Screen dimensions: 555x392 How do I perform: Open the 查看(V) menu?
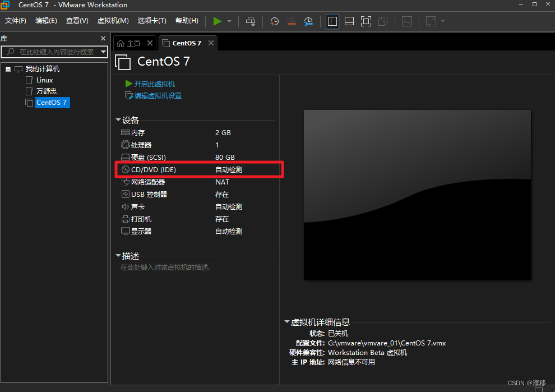[77, 21]
